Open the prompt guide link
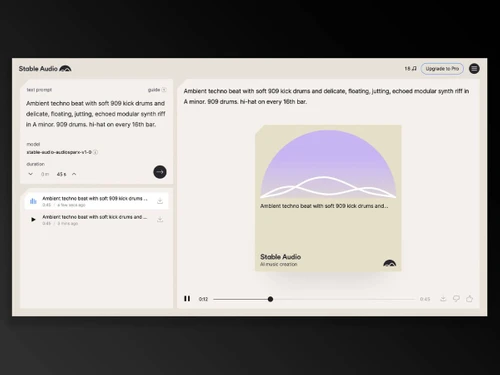The width and height of the screenshot is (500, 375). [x=157, y=90]
